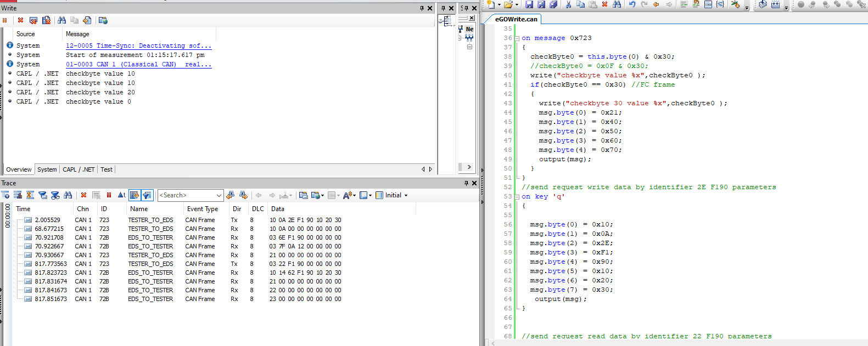Click the Data column header

coord(341,209)
